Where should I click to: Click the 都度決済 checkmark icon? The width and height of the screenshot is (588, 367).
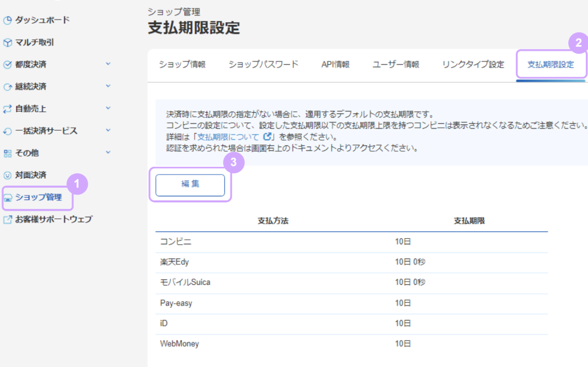click(7, 64)
